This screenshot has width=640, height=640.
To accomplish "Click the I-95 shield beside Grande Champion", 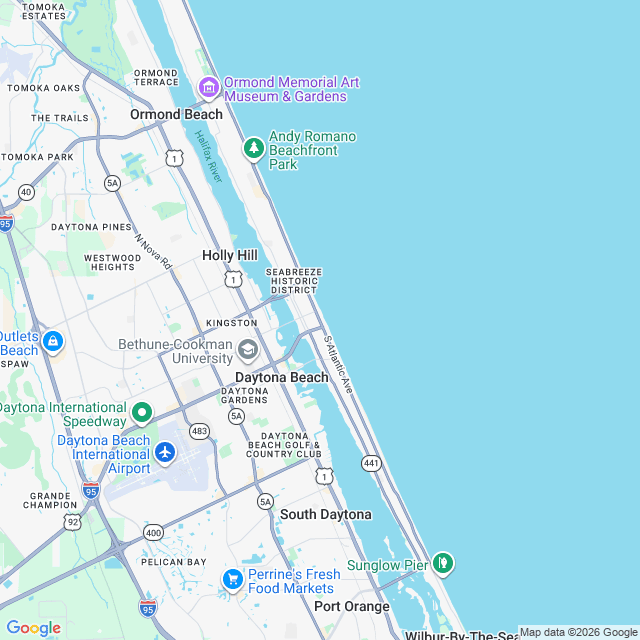I will 91,491.
